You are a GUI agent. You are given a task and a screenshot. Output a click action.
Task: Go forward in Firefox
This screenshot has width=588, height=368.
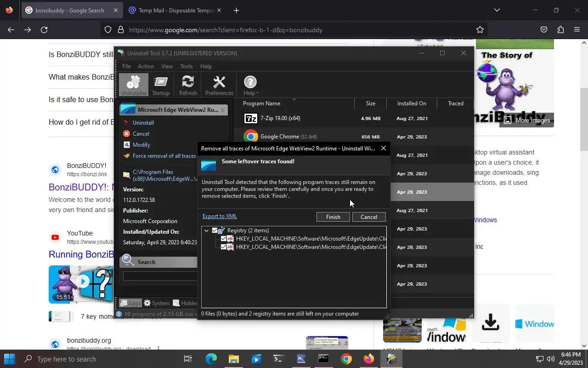28,30
